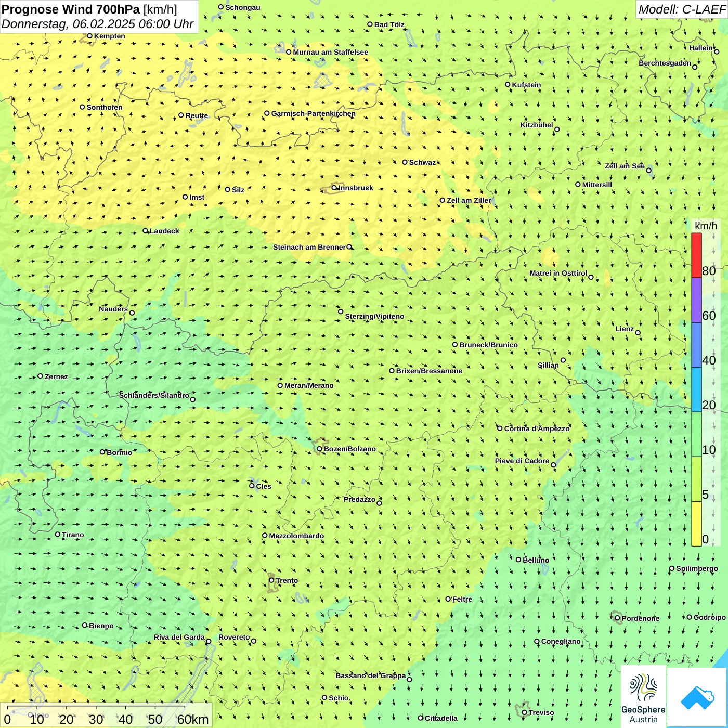Click the Mittersill label

pyautogui.click(x=597, y=185)
